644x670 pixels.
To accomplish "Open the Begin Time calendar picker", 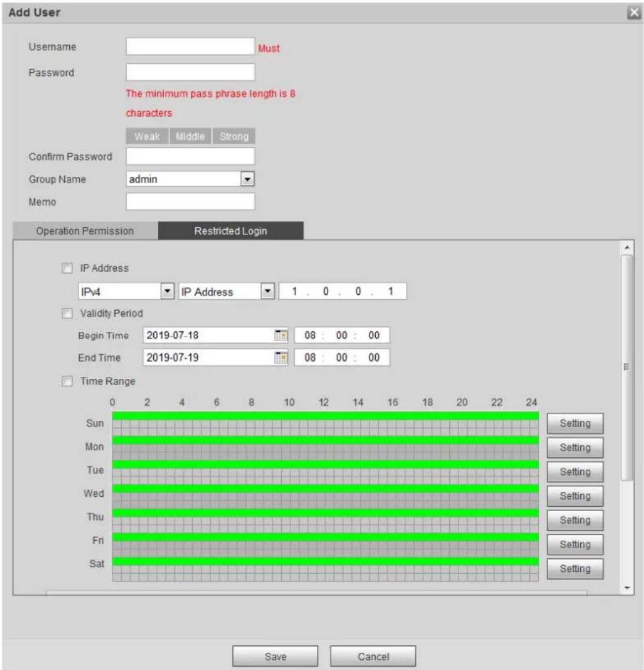I will click(x=281, y=336).
